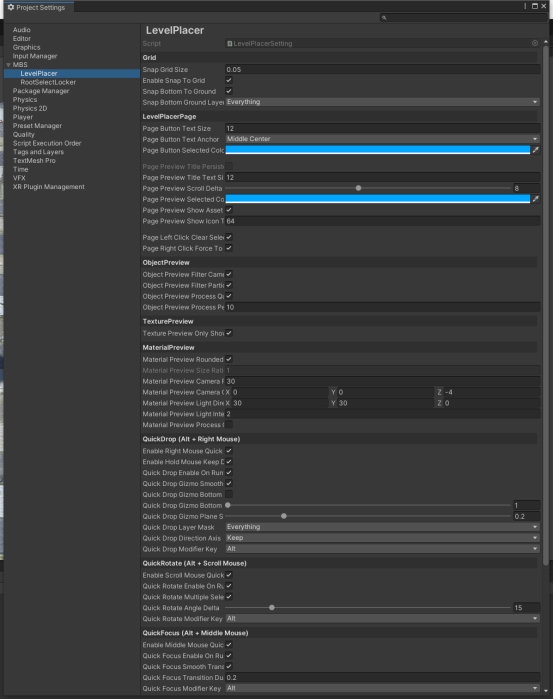Viewport: 554px width, 700px height.
Task: Open Page Button Text Anchor dropdown
Action: tap(383, 139)
